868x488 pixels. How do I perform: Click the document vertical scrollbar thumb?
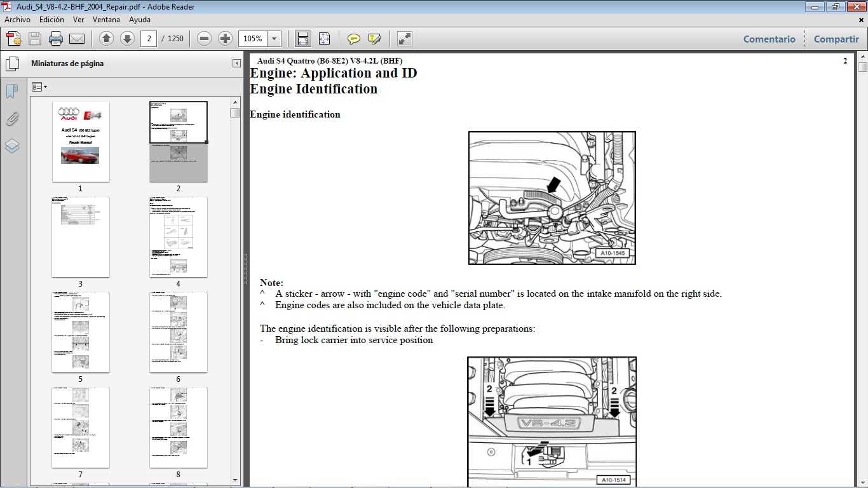point(862,67)
